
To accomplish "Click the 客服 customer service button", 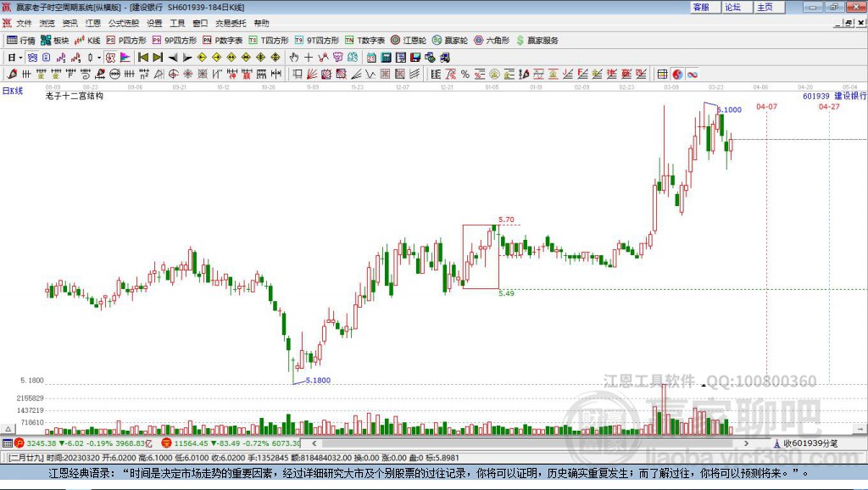I will tap(701, 7).
